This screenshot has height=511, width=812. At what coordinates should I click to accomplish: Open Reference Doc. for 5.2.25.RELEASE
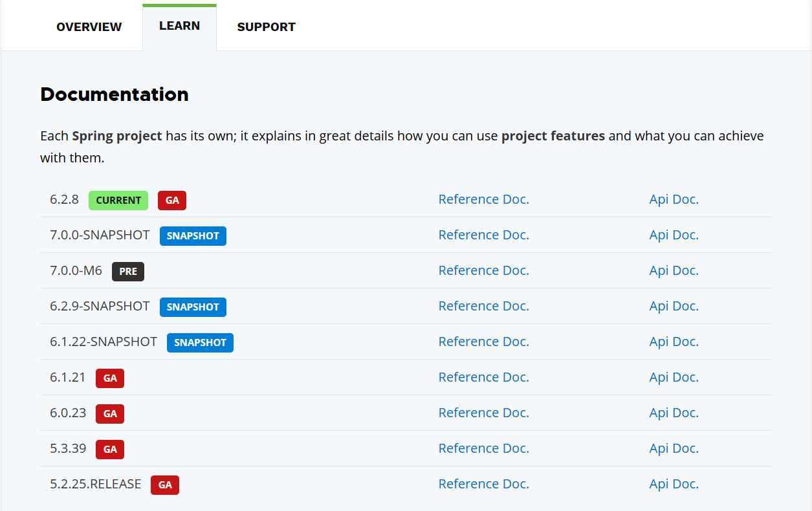[x=483, y=484]
